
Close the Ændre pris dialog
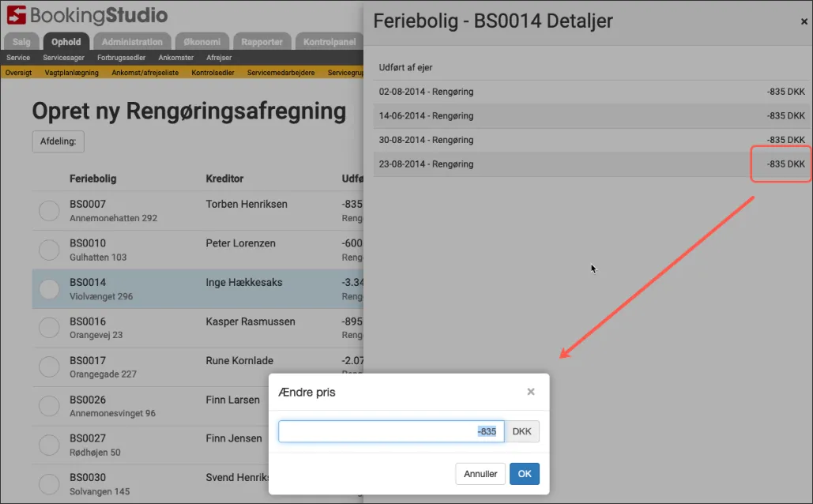[x=531, y=392]
